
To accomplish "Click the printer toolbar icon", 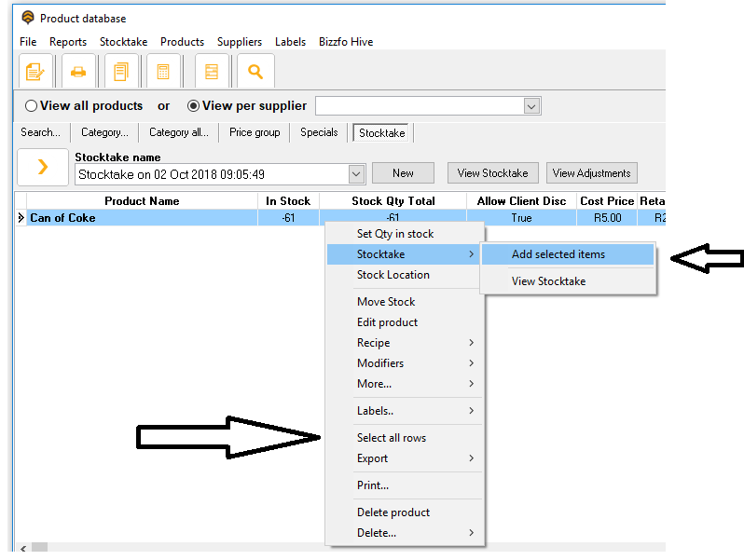I will (x=78, y=71).
